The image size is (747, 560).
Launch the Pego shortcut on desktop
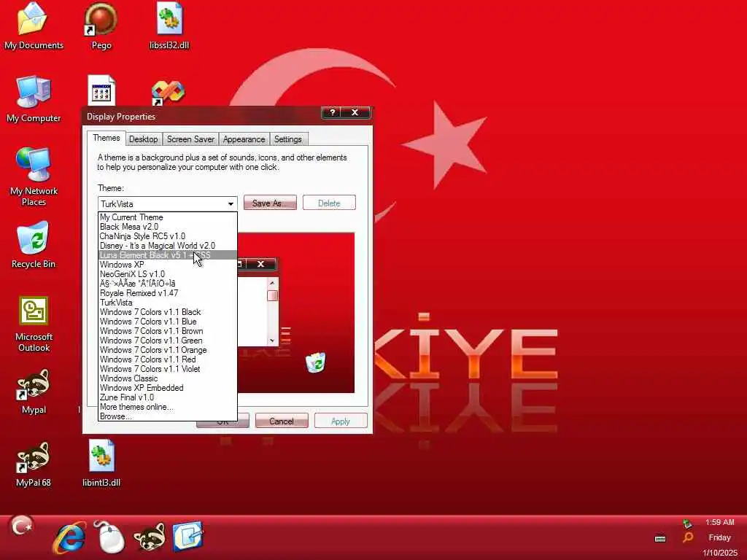[x=101, y=26]
